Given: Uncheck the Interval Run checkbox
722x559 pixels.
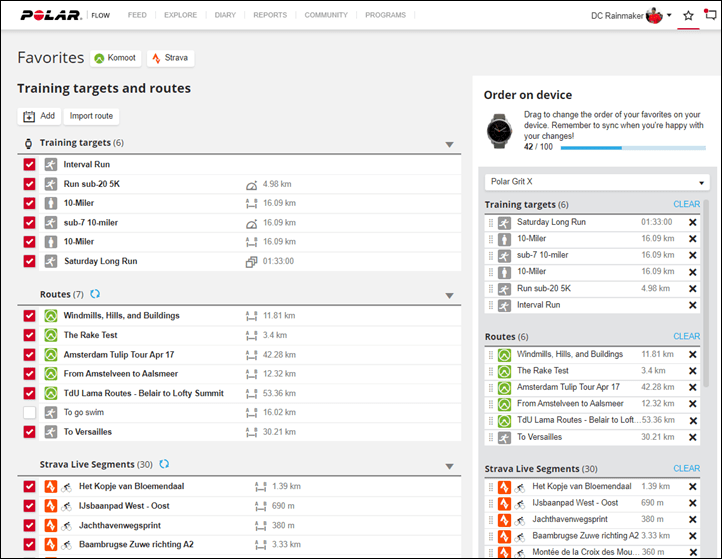Looking at the screenshot, I should (x=29, y=164).
